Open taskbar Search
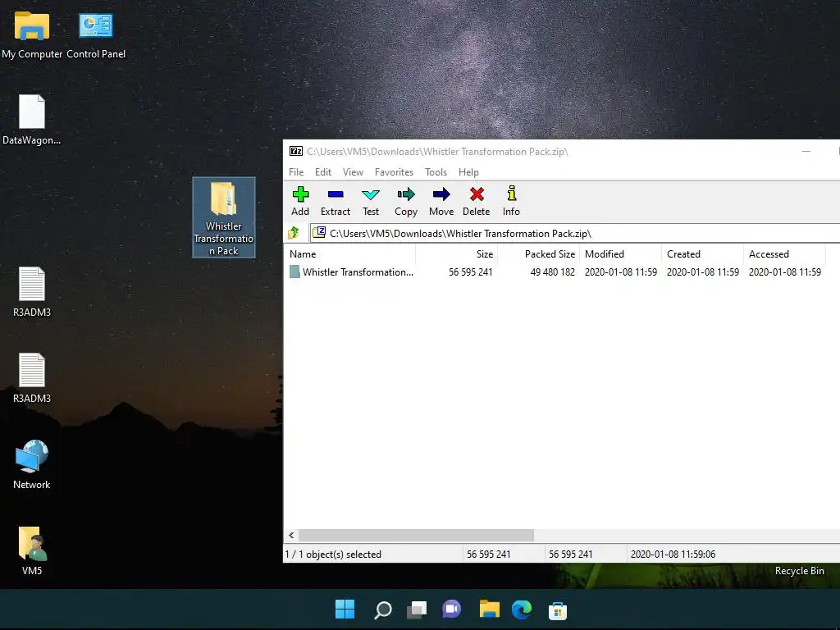This screenshot has height=630, width=840. pos(382,609)
